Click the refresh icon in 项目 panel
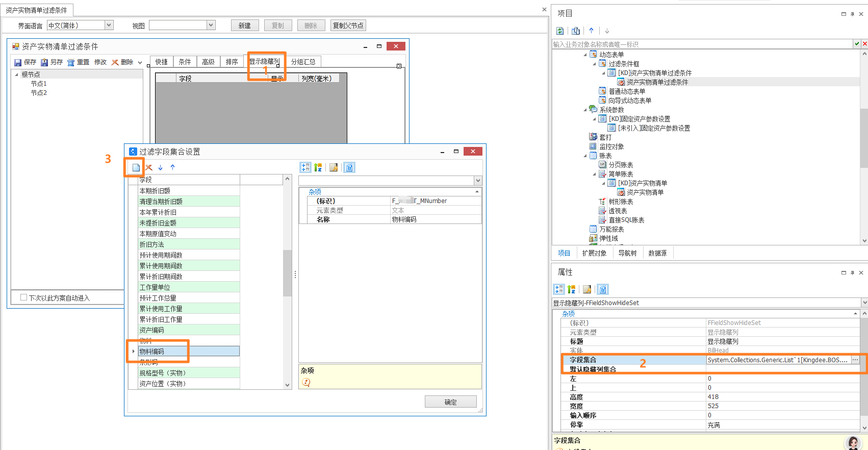 click(560, 31)
